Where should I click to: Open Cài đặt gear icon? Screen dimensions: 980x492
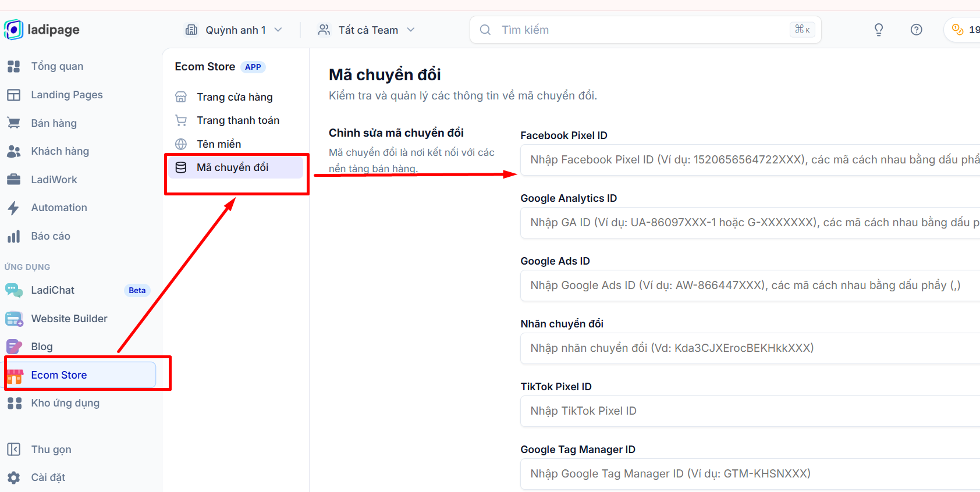14,477
